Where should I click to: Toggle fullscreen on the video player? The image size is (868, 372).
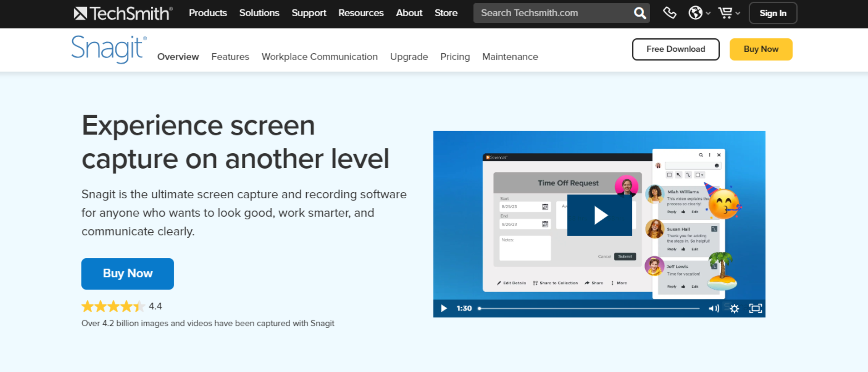pyautogui.click(x=756, y=308)
